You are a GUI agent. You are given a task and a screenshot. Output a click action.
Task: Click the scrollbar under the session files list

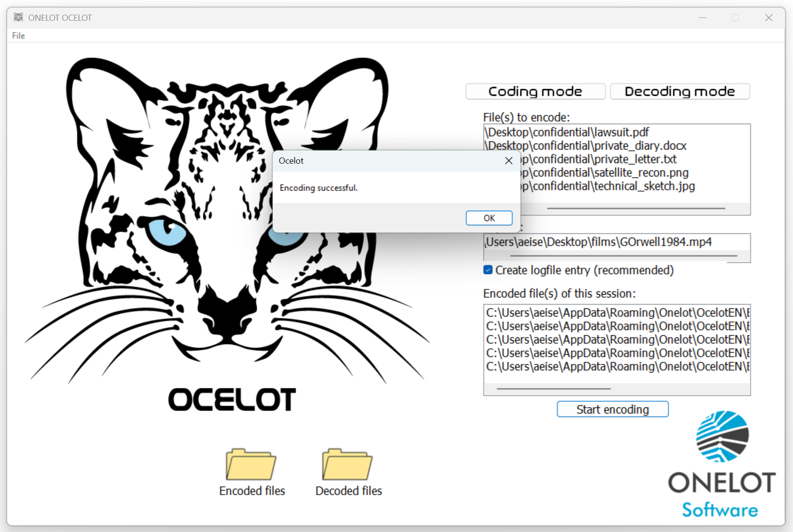tap(555, 388)
